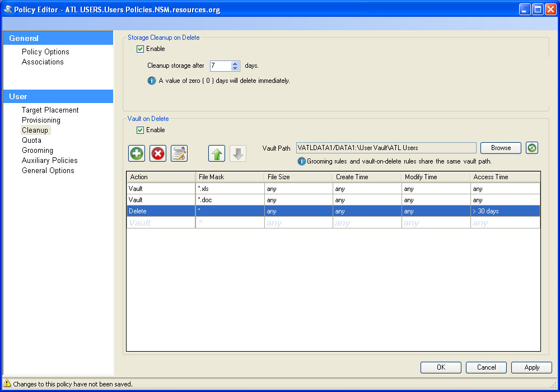Screen dimensions: 560x392
Task: Move rule up with green arrow
Action: point(217,153)
